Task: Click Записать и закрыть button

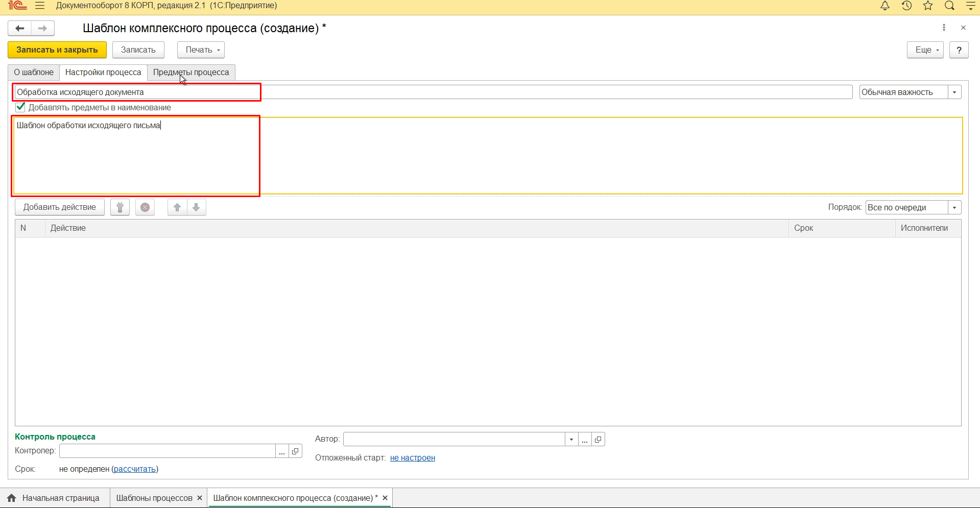Action: [x=57, y=50]
